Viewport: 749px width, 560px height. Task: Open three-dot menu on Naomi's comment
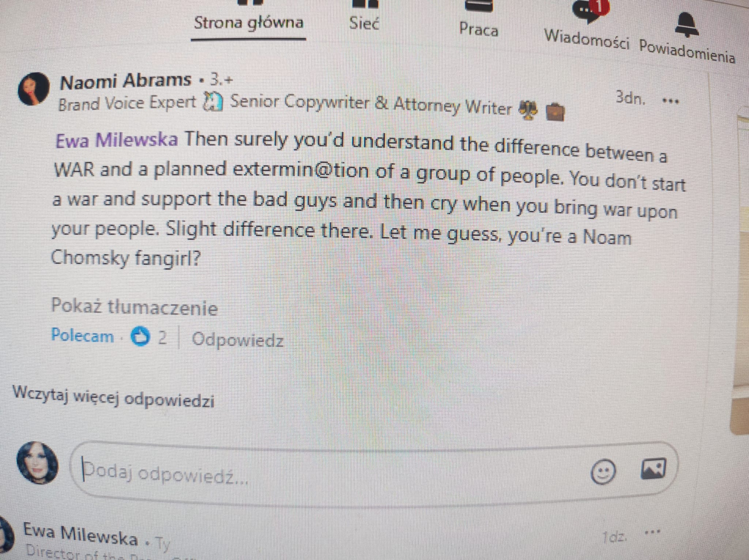pos(671,101)
